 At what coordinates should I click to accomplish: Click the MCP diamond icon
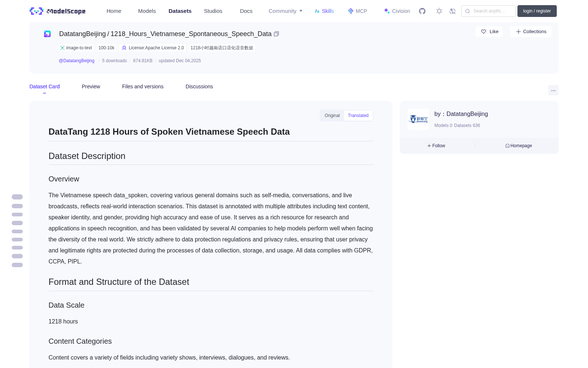351,11
